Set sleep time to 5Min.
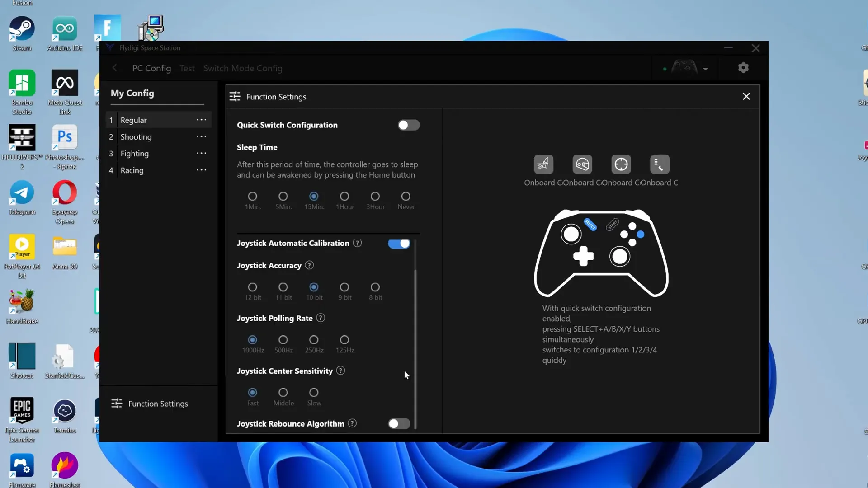Viewport: 868px width, 488px height. (x=283, y=196)
